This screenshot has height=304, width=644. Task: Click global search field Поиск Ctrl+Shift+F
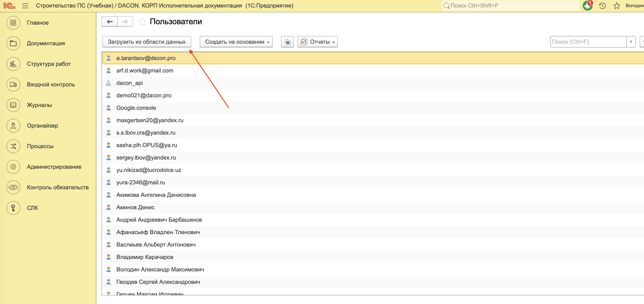(510, 6)
